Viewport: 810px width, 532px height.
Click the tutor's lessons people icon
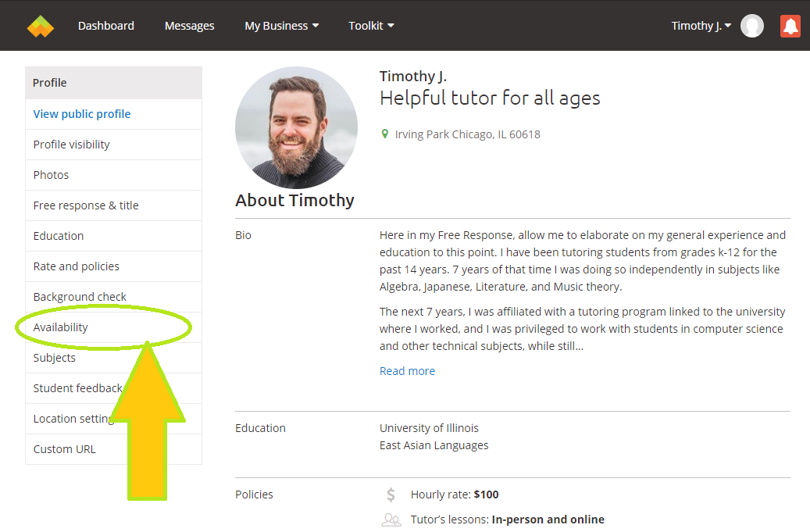(x=391, y=520)
